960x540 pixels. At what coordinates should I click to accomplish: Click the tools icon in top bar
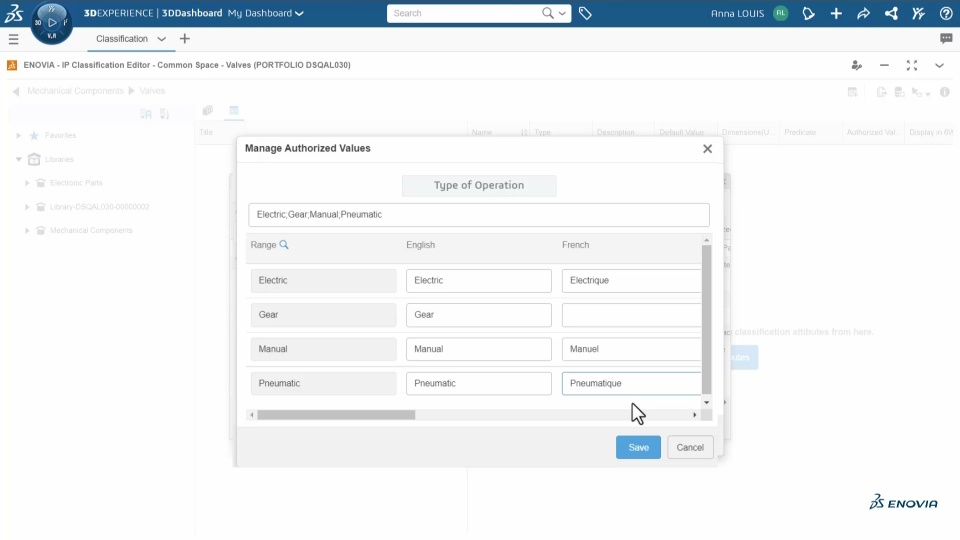coord(918,13)
